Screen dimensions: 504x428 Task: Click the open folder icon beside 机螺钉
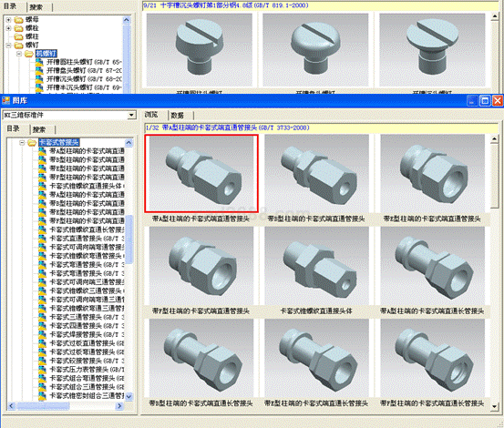tap(29, 54)
